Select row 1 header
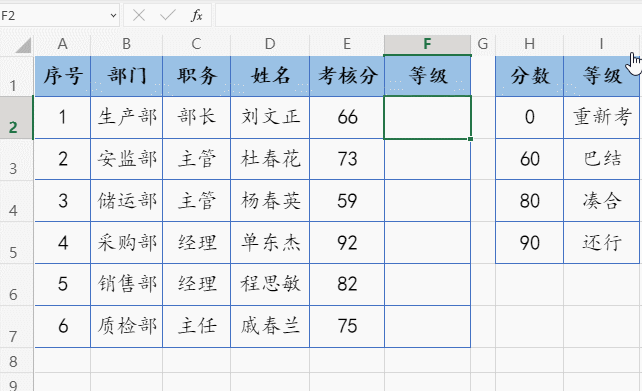 (x=16, y=76)
